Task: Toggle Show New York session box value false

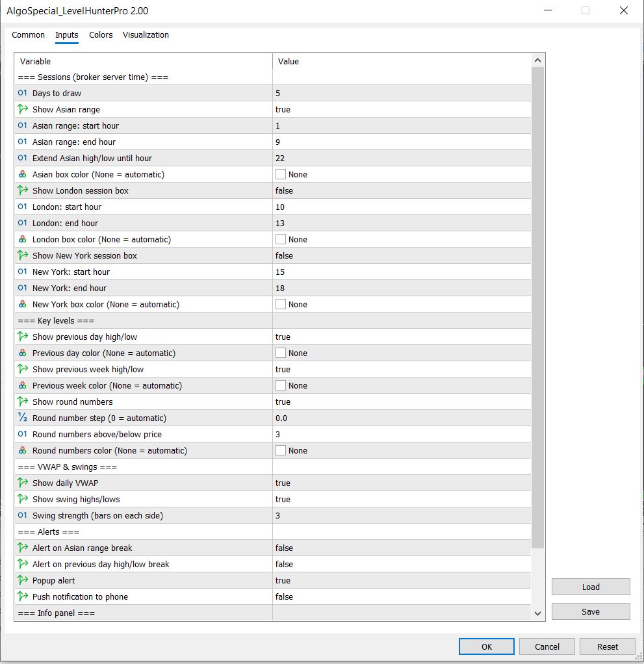Action: pos(402,255)
